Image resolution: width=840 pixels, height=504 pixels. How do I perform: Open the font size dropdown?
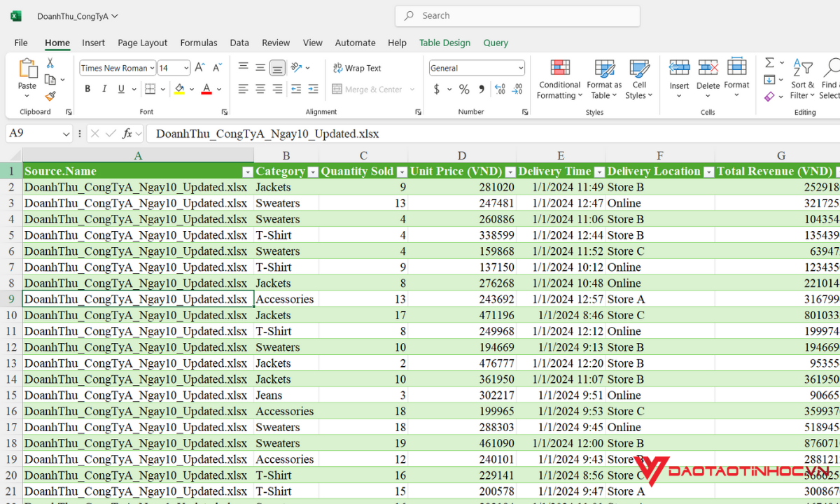pyautogui.click(x=186, y=68)
